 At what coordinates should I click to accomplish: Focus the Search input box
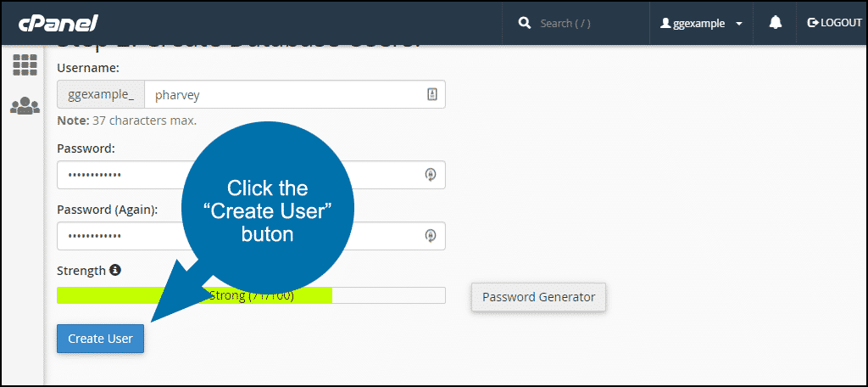[585, 23]
